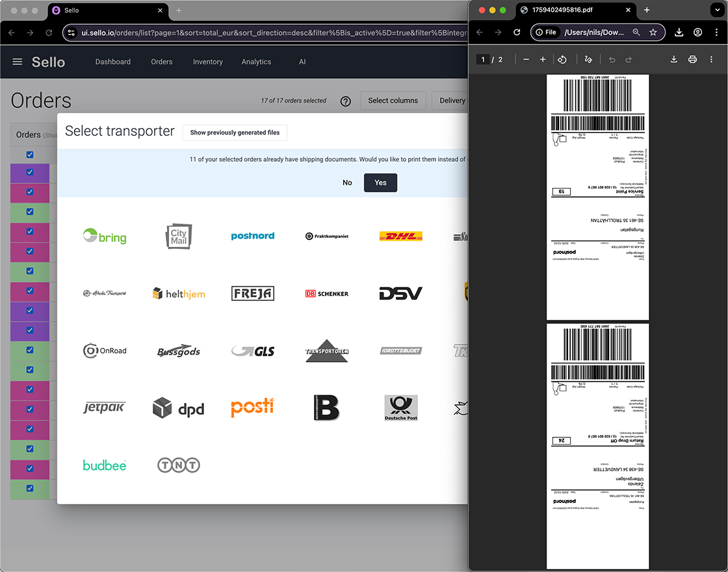Switch to the Analytics section in Sello
Viewport: 728px width, 572px height.
coord(255,62)
